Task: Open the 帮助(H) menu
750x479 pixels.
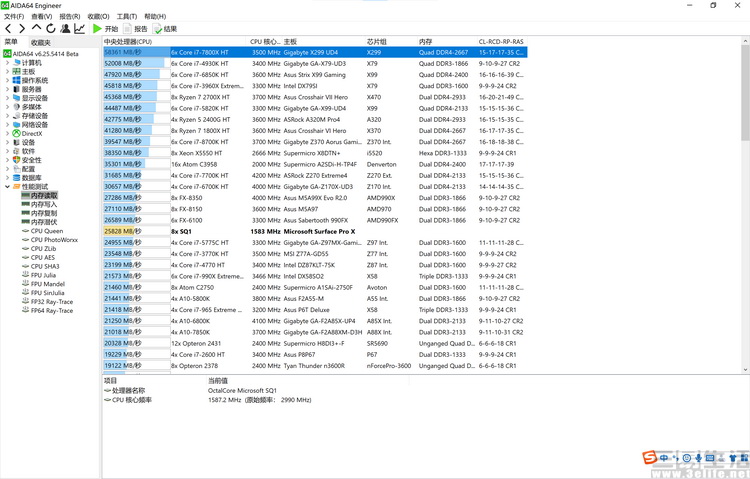Action: (155, 16)
